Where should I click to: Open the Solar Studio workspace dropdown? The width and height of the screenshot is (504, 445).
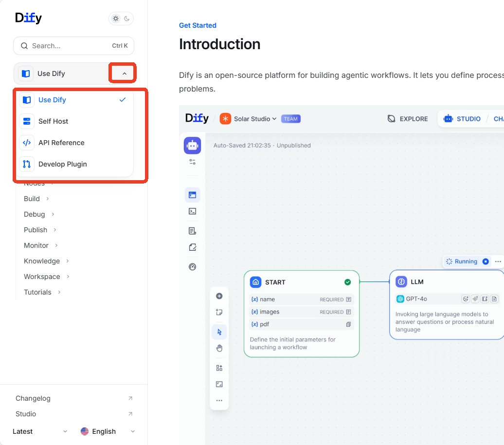pyautogui.click(x=255, y=119)
